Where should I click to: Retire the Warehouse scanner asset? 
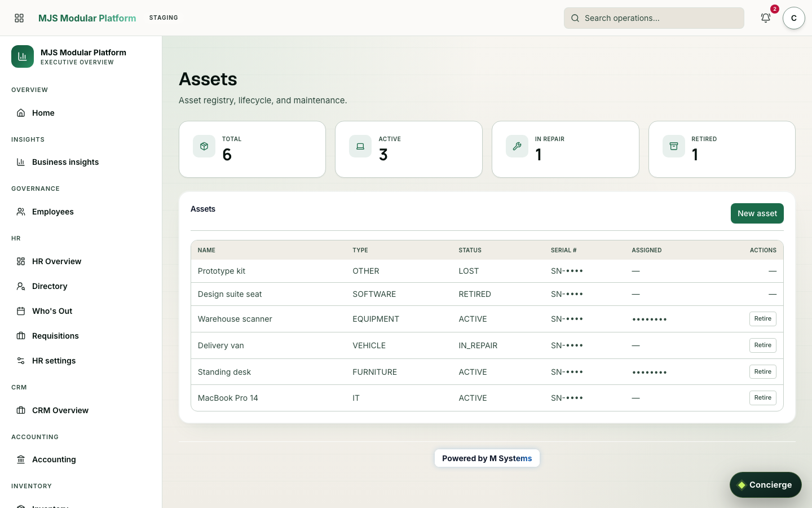click(762, 319)
